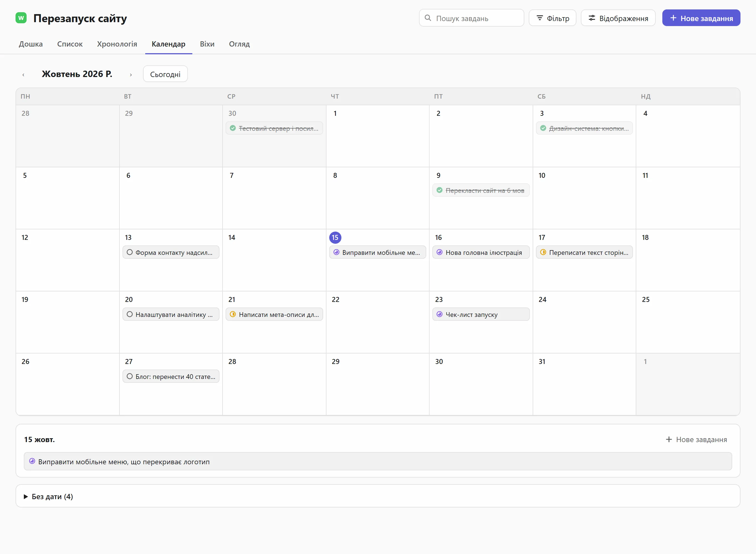Toggle status circle of Форма контакту task
The image size is (756, 554).
click(129, 252)
